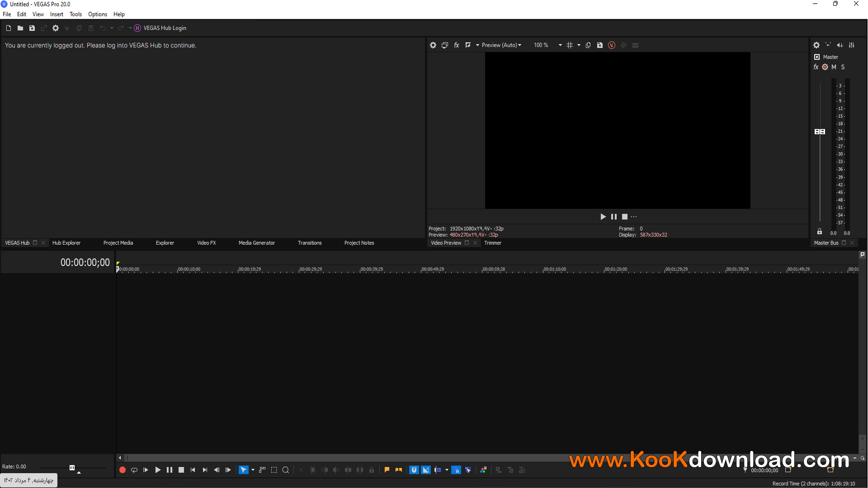Click the VEGAS Hub Login button

(160, 28)
